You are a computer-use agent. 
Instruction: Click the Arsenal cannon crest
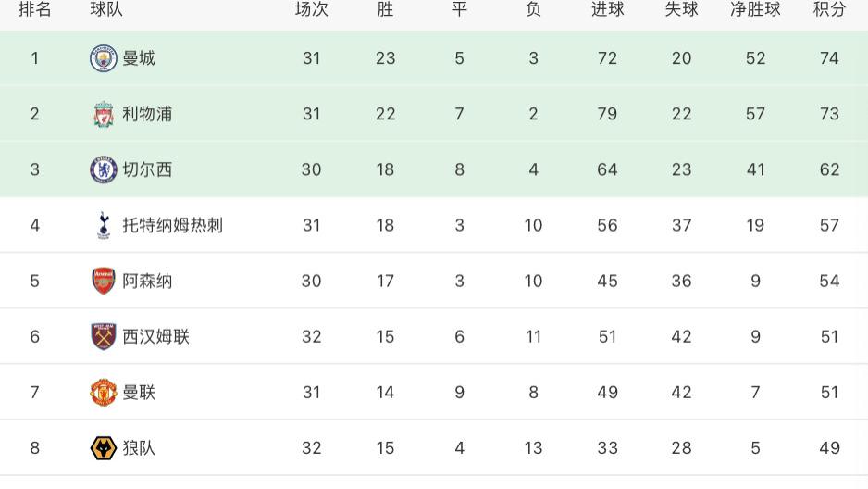104,281
